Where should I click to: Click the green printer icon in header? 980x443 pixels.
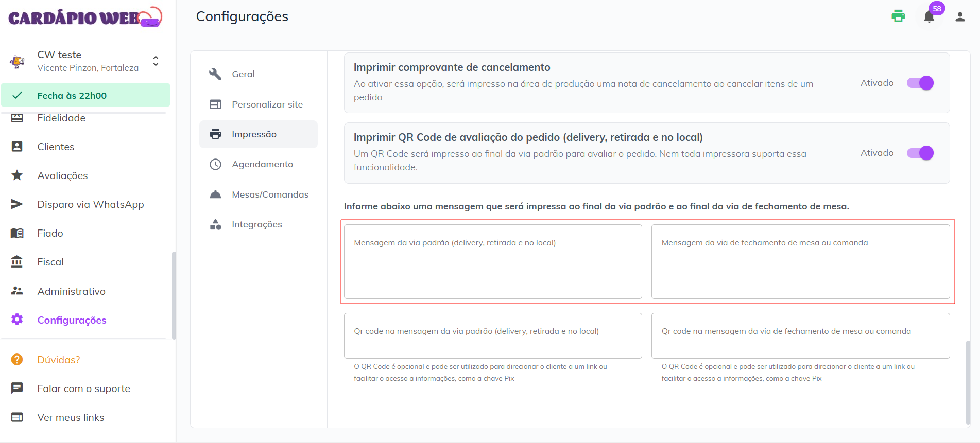[898, 16]
